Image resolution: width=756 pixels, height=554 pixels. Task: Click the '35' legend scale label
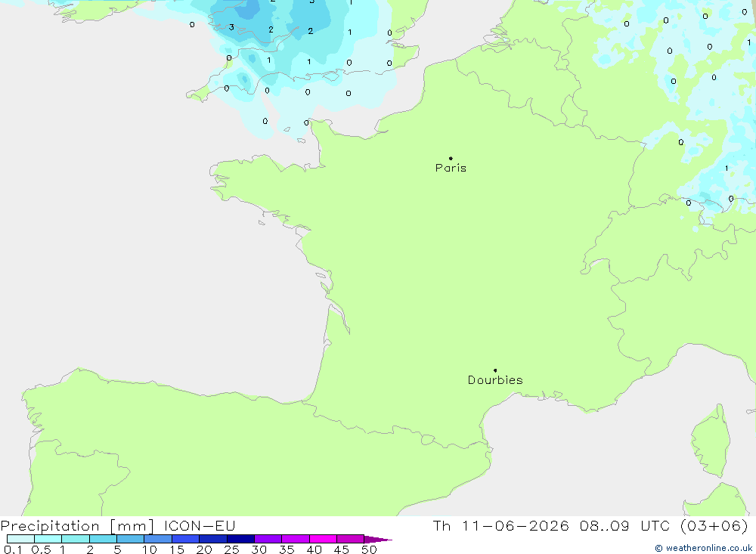(287, 549)
